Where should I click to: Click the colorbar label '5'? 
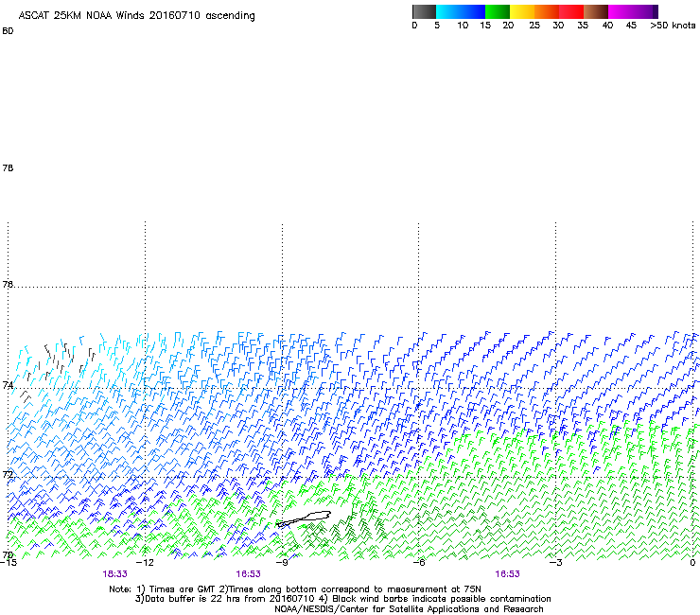point(437,26)
